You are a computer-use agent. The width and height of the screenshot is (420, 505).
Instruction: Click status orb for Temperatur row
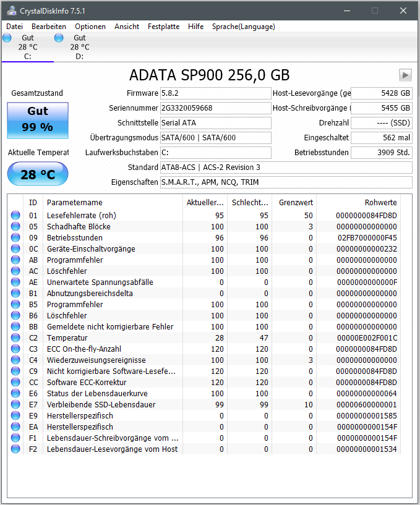[x=15, y=337]
